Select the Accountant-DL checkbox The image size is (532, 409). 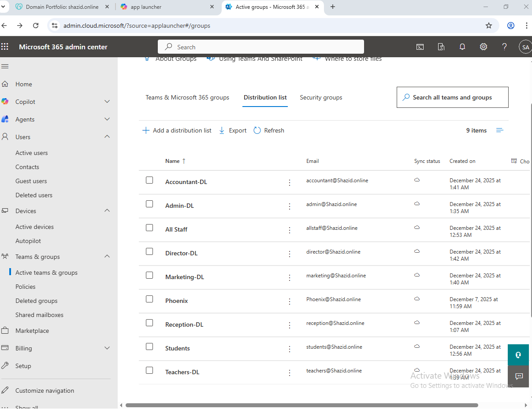(149, 180)
